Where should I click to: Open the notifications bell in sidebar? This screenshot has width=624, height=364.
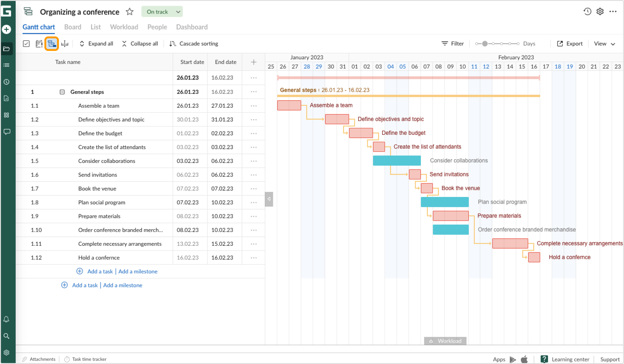[7, 319]
